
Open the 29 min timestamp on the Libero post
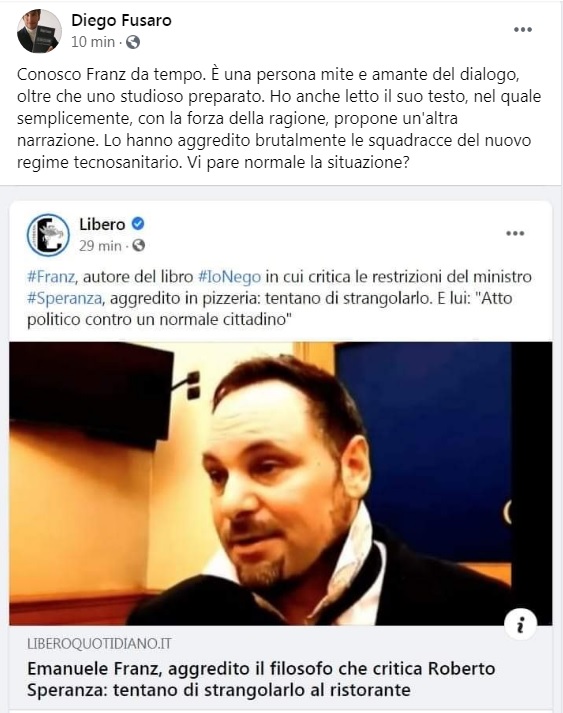point(100,246)
